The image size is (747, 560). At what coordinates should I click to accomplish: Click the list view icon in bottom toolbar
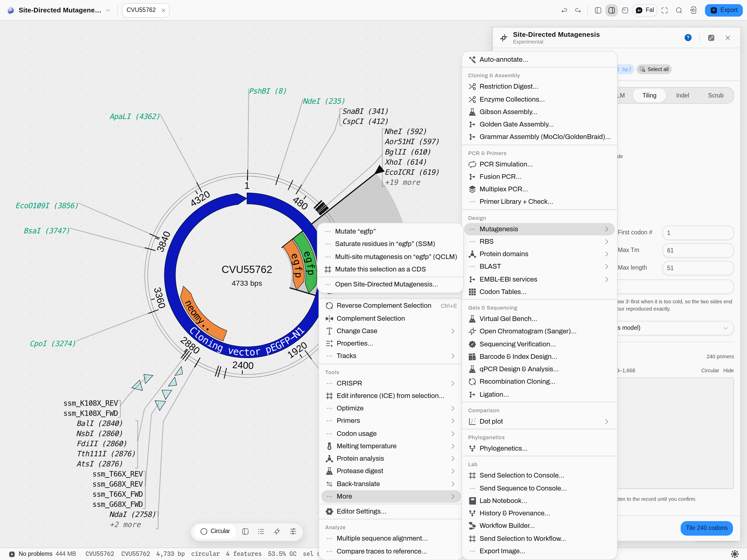(x=261, y=531)
